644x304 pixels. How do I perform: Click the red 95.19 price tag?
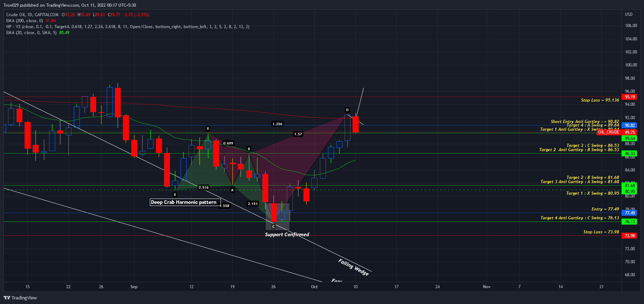click(630, 97)
